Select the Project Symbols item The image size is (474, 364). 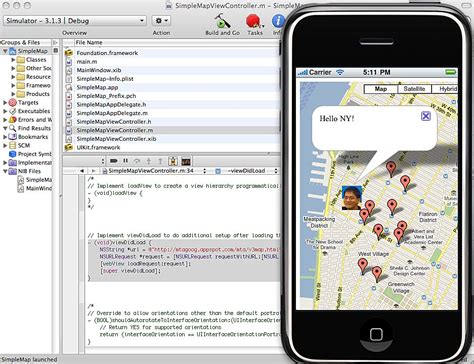pos(30,154)
